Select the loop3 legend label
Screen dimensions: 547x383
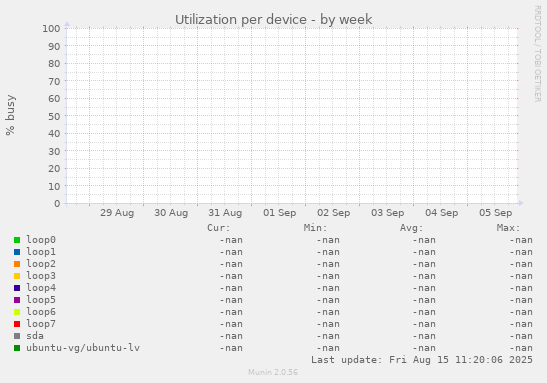41,276
